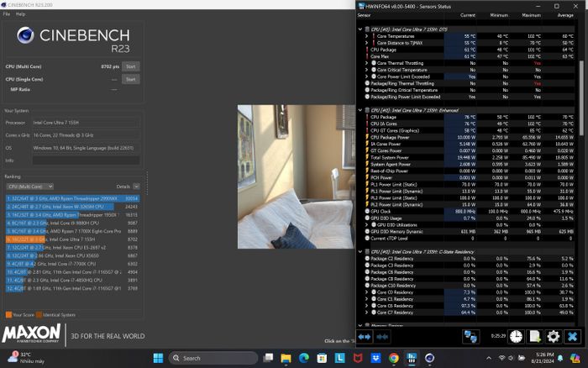Expand the Core C0 Residency row
Screen dimensions: 588x368
367,292
